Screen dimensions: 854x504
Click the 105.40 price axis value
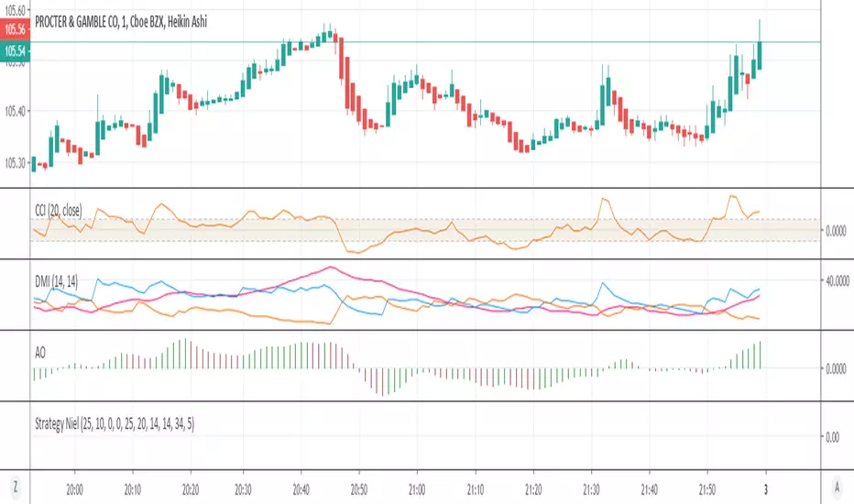point(16,112)
